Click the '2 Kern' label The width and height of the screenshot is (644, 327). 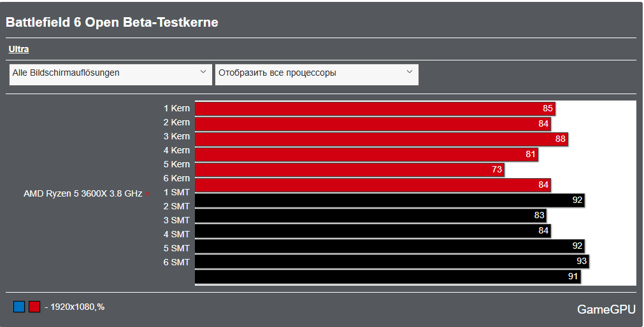(x=176, y=122)
